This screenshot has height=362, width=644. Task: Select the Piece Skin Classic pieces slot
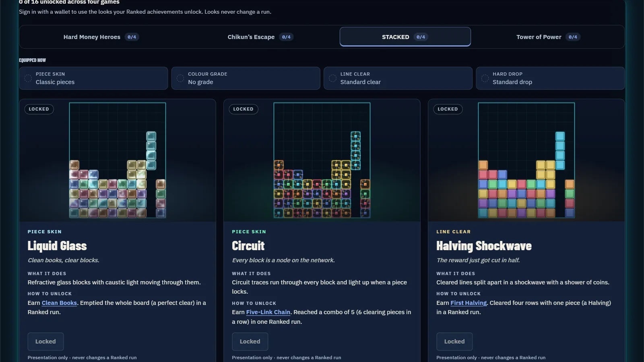click(93, 78)
